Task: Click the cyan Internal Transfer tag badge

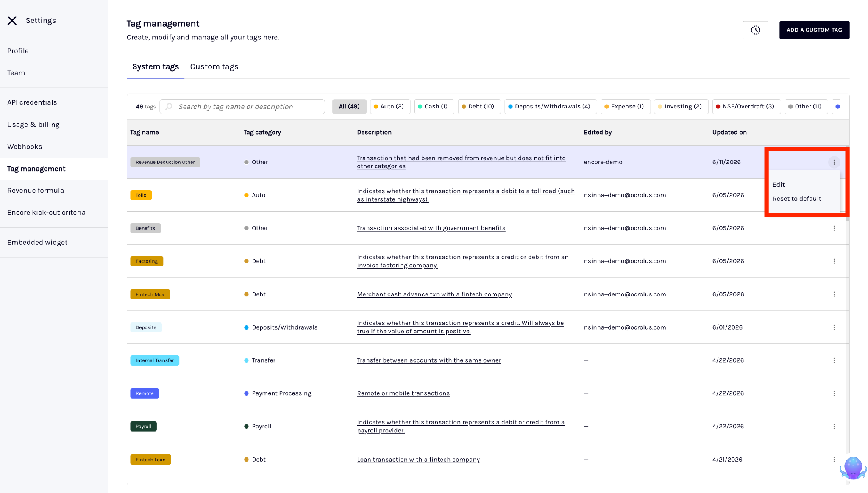Action: [155, 360]
